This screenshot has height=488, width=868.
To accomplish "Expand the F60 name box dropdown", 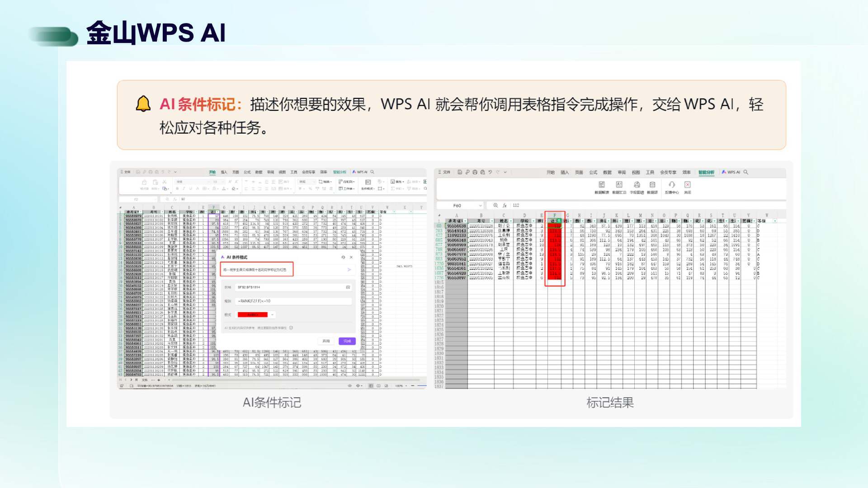I will 480,206.
